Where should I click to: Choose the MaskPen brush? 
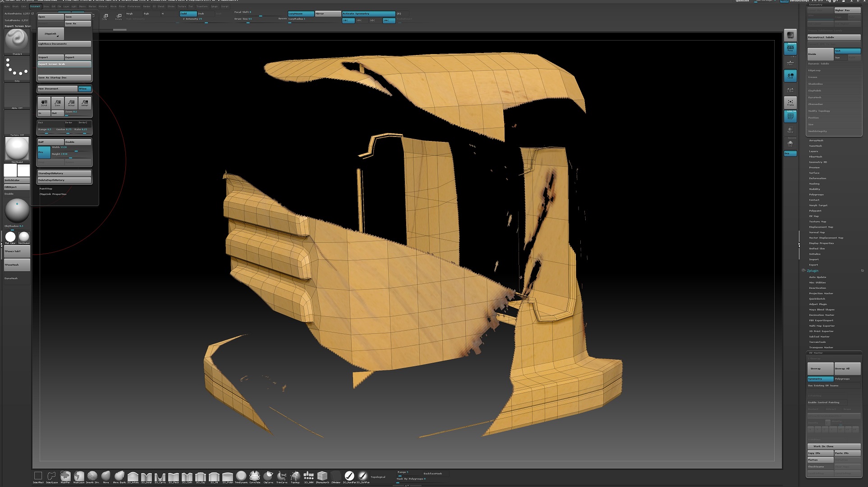(65, 477)
